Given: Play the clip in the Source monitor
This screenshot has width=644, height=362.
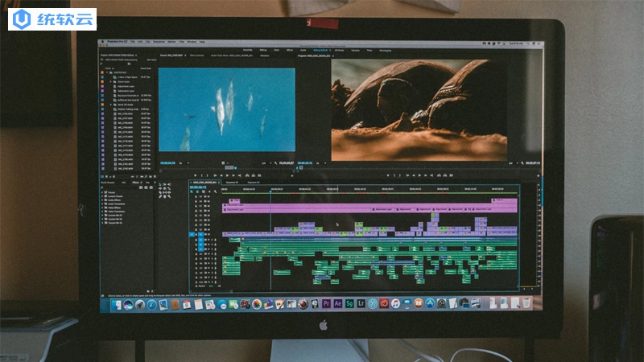Looking at the screenshot, I should (227, 175).
